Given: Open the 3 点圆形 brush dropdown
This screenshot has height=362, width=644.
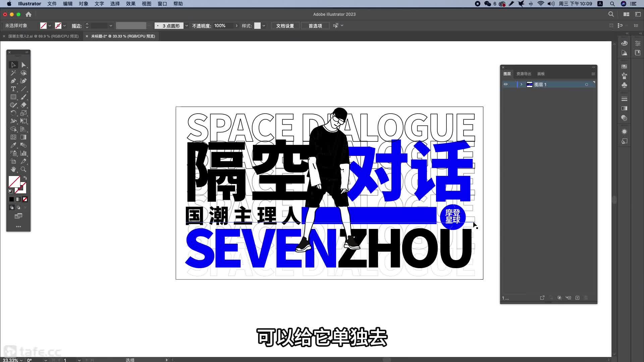Looking at the screenshot, I should point(186,26).
